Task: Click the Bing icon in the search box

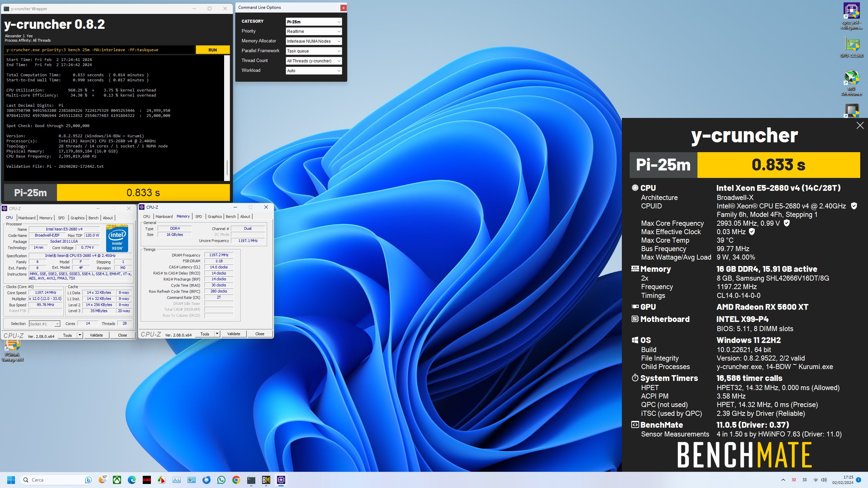Action: [x=88, y=480]
